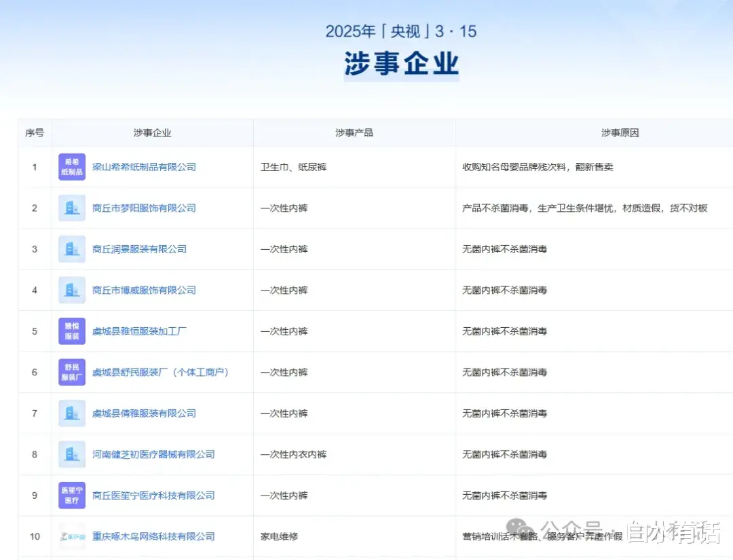Select 无菌内裤不杀菌消毒 in row 3
The width and height of the screenshot is (733, 560).
[504, 249]
